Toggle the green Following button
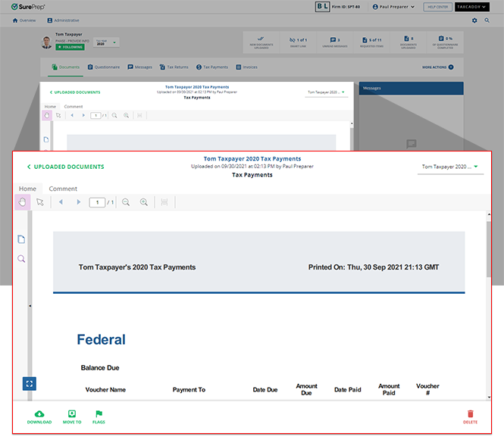This screenshot has height=440, width=504. (x=69, y=47)
